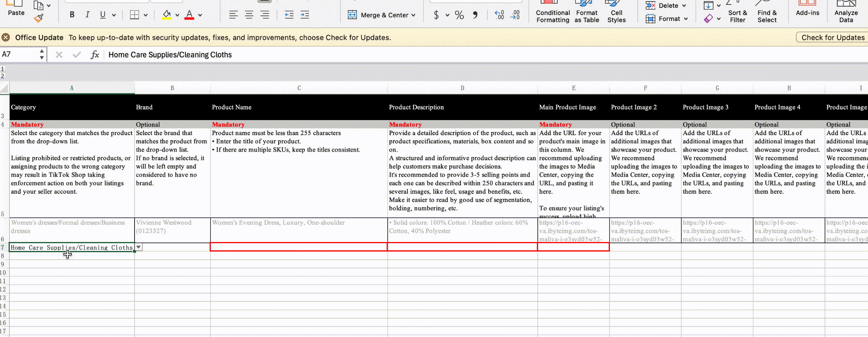
Task: Apply comma style number format
Action: [475, 15]
